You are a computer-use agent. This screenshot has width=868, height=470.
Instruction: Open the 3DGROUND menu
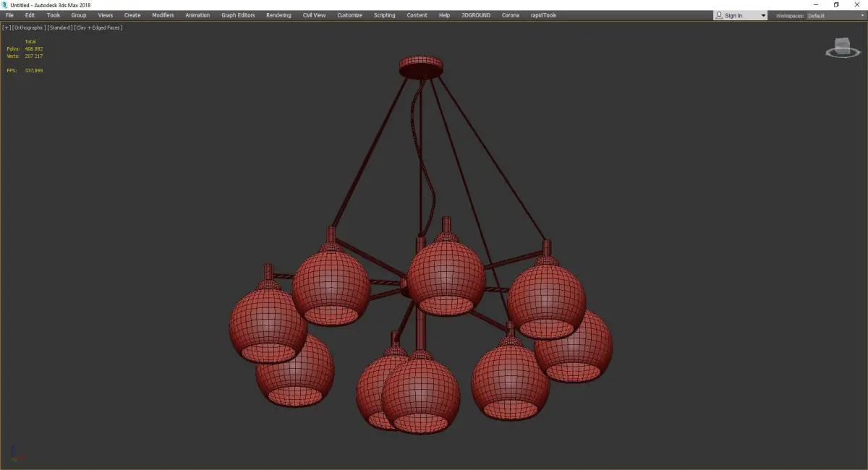click(x=475, y=15)
